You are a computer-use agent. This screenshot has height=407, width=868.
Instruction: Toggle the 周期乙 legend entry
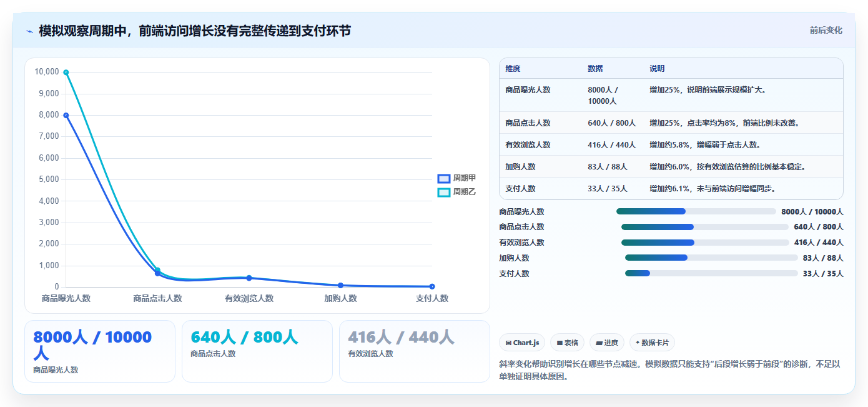click(457, 192)
